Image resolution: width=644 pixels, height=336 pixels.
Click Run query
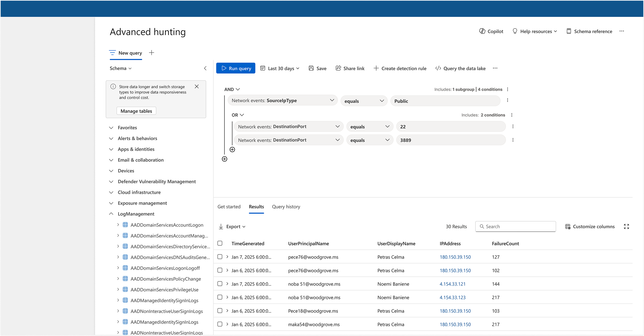click(x=236, y=68)
